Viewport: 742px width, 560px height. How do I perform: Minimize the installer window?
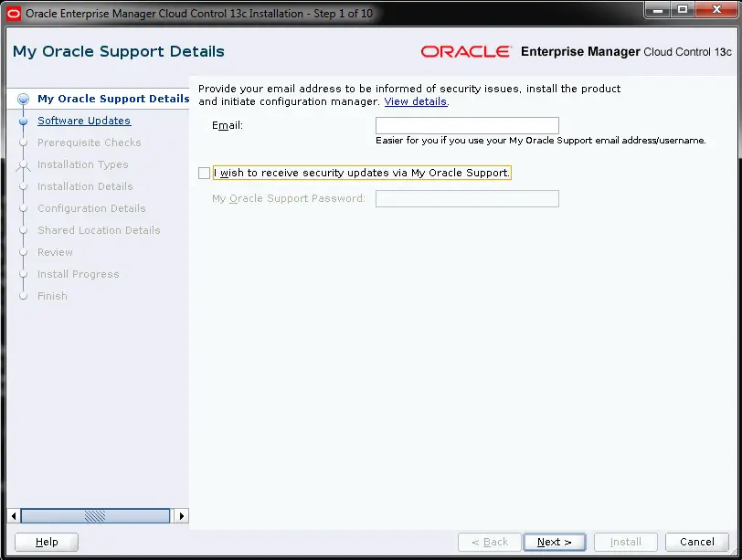[x=657, y=9]
